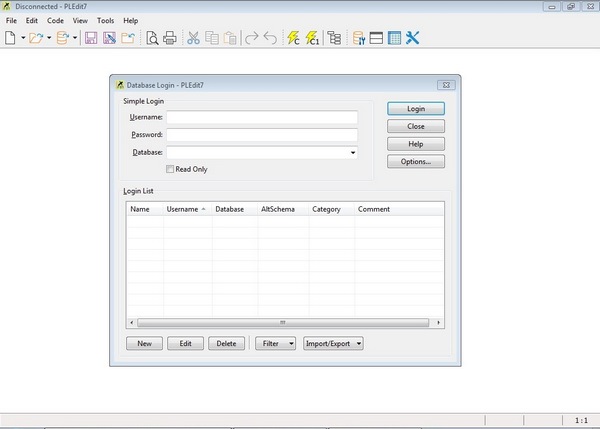Open the Options... button
The width and height of the screenshot is (600, 429).
pyautogui.click(x=416, y=161)
